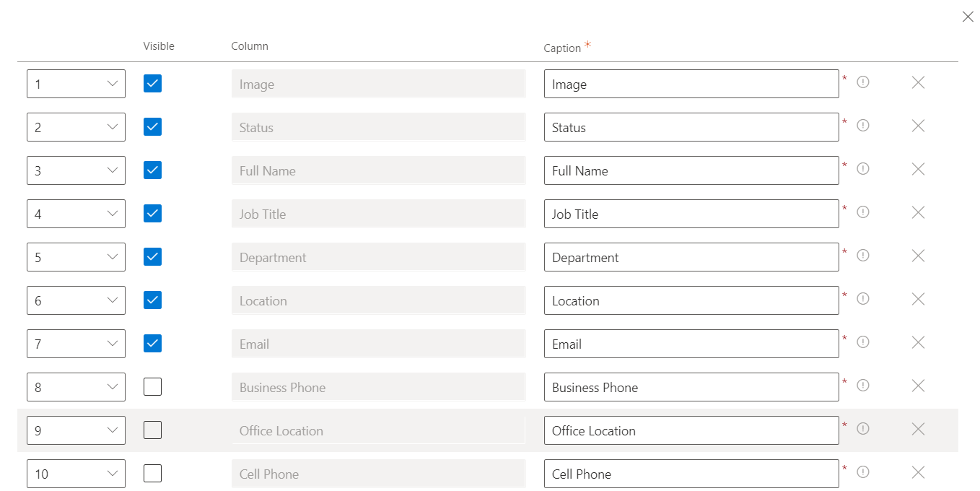
Task: Remove the Business Phone row with its X icon
Action: (x=918, y=386)
